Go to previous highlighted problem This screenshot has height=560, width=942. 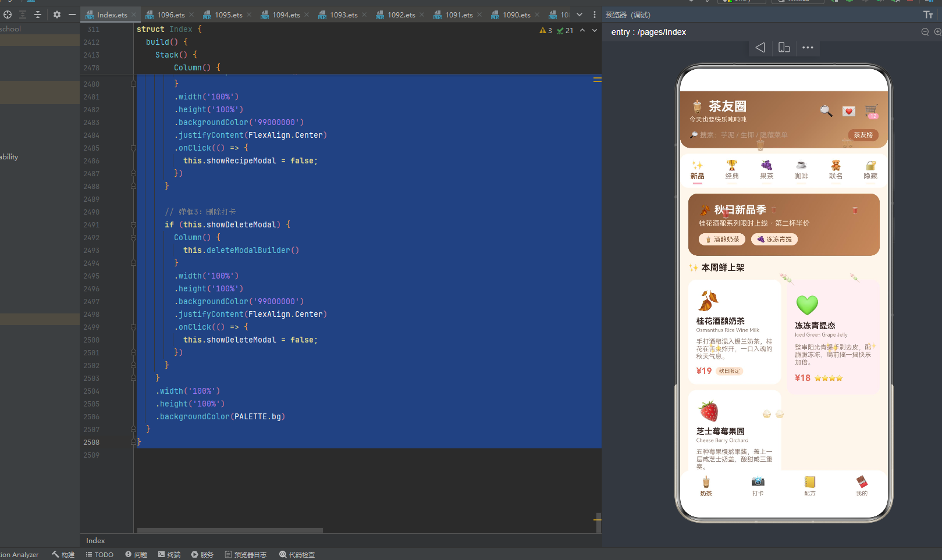582,30
